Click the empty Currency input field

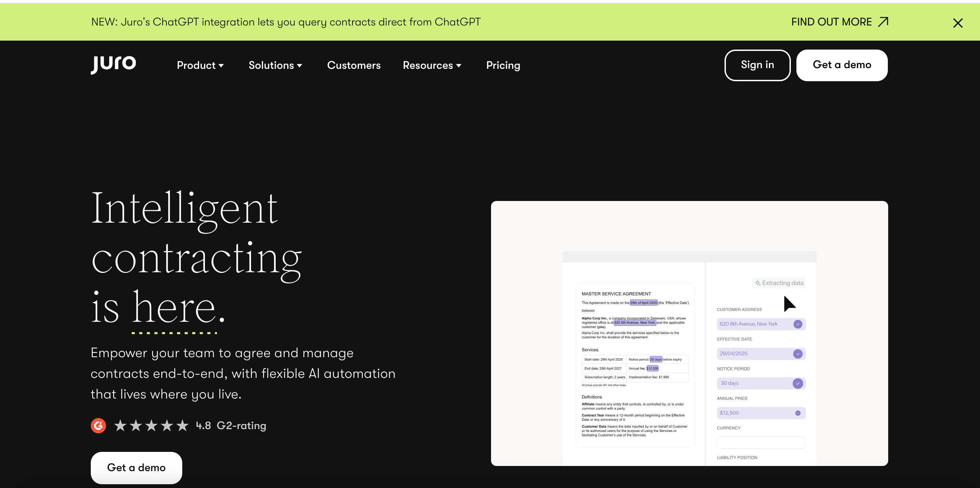pos(761,443)
